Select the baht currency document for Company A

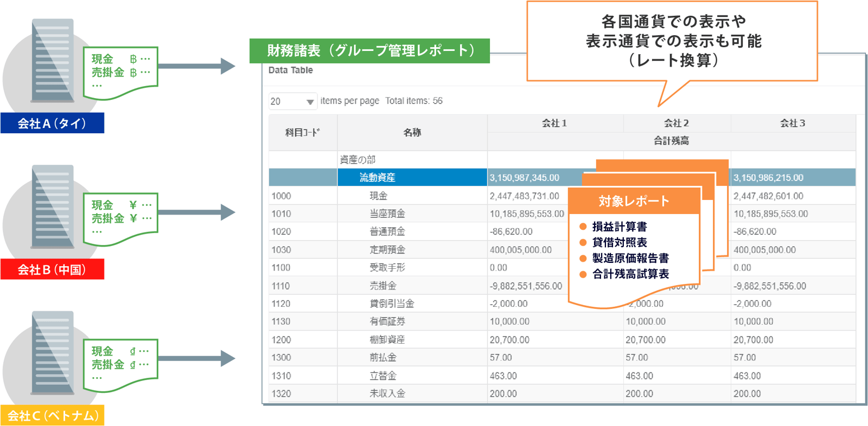120,72
